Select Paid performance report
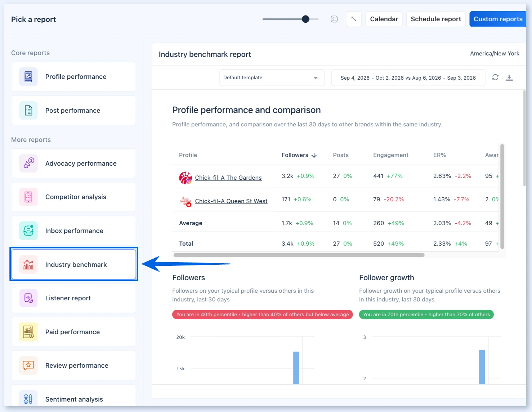The height and width of the screenshot is (412, 532). pyautogui.click(x=73, y=332)
